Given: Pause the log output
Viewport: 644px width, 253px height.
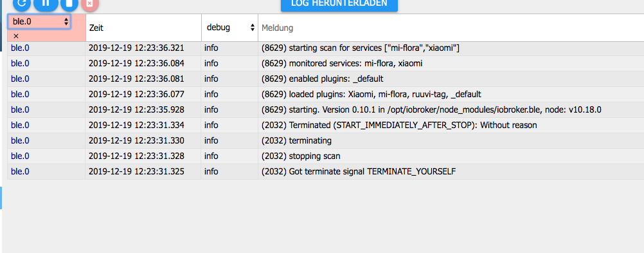Looking at the screenshot, I should [x=46, y=3].
